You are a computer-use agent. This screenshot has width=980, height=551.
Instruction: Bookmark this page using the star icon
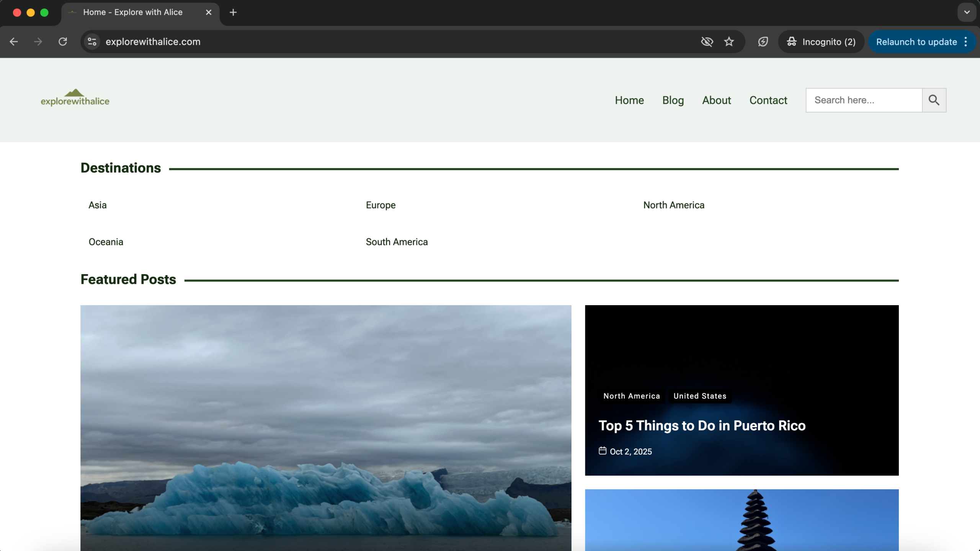coord(729,42)
